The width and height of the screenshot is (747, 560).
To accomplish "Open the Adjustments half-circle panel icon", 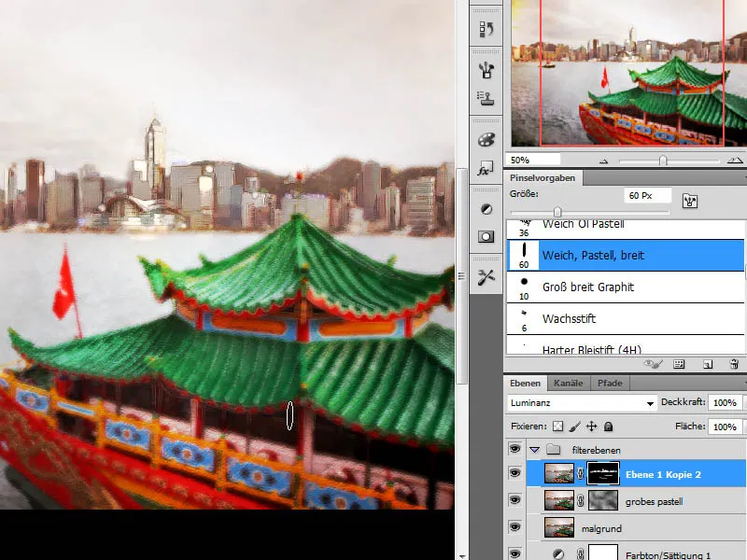I will click(486, 209).
